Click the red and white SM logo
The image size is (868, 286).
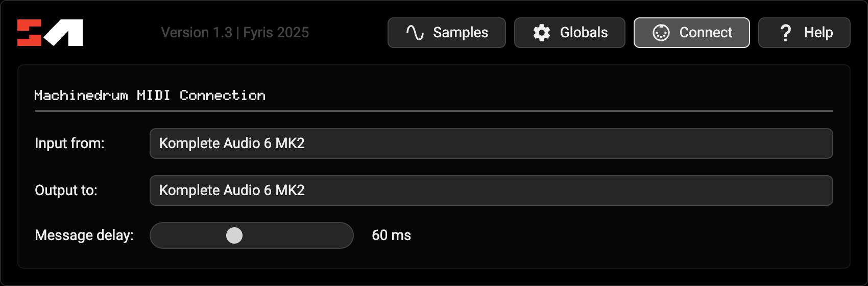(50, 33)
